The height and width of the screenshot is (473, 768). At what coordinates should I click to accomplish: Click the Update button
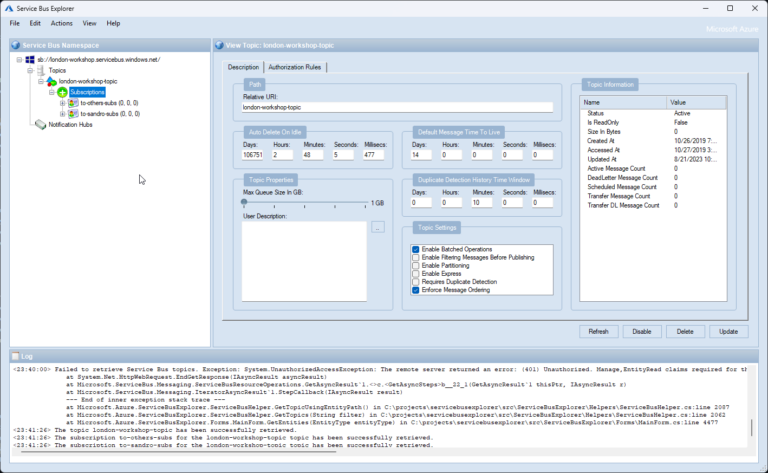pos(728,331)
